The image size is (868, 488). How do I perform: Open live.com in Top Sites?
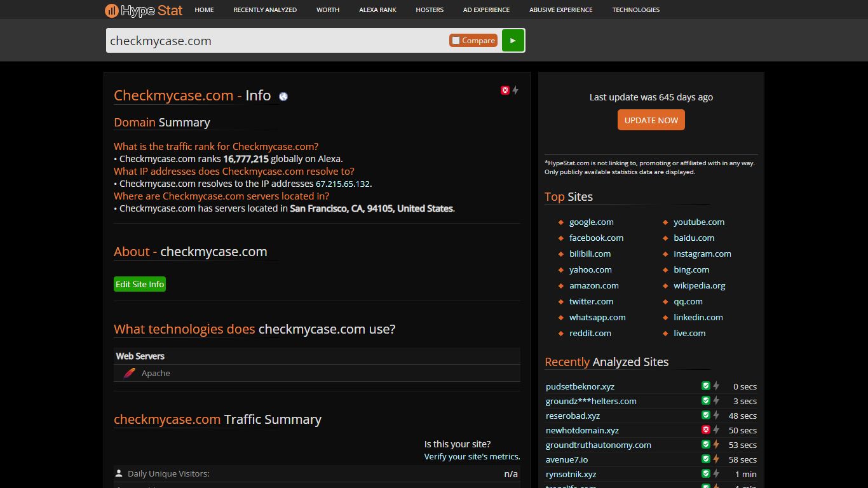(689, 333)
